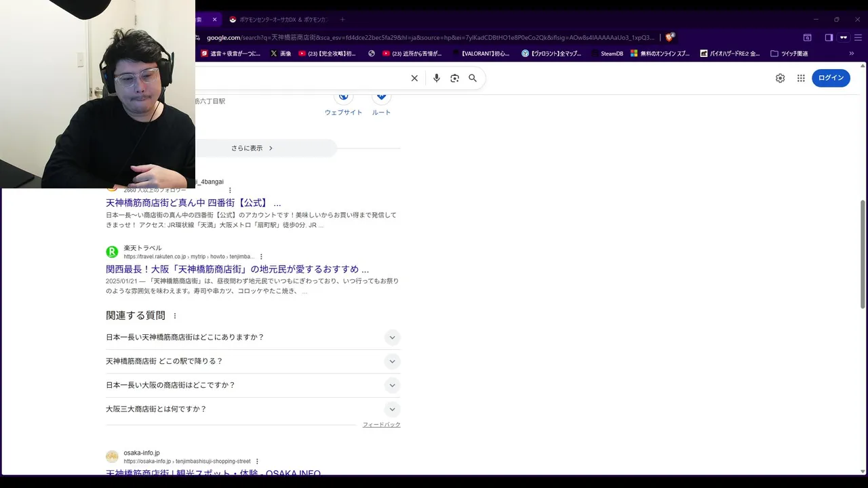Open the SteamDB bookmark
This screenshot has width=868, height=488.
click(607, 54)
